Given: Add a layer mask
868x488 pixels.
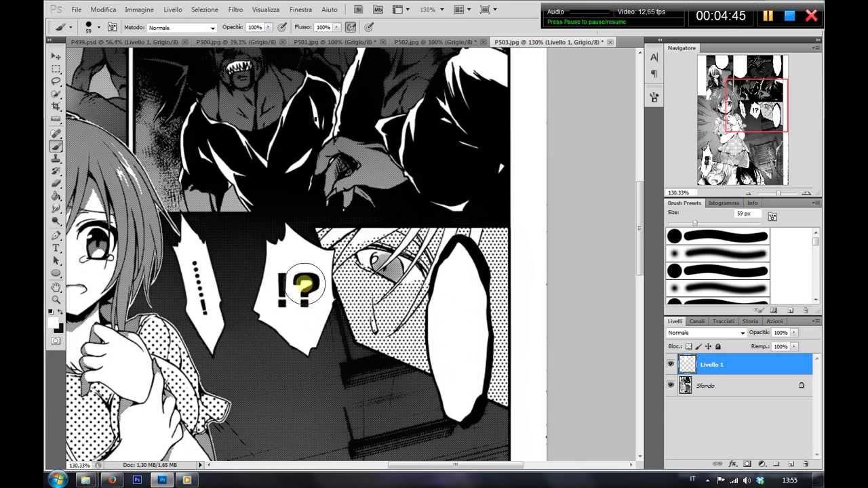Looking at the screenshot, I should [747, 464].
